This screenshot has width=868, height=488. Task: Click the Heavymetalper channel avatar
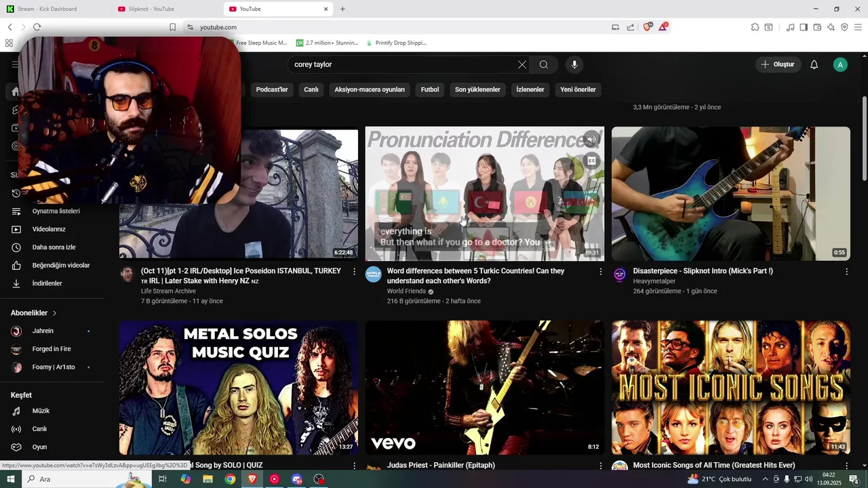(620, 274)
